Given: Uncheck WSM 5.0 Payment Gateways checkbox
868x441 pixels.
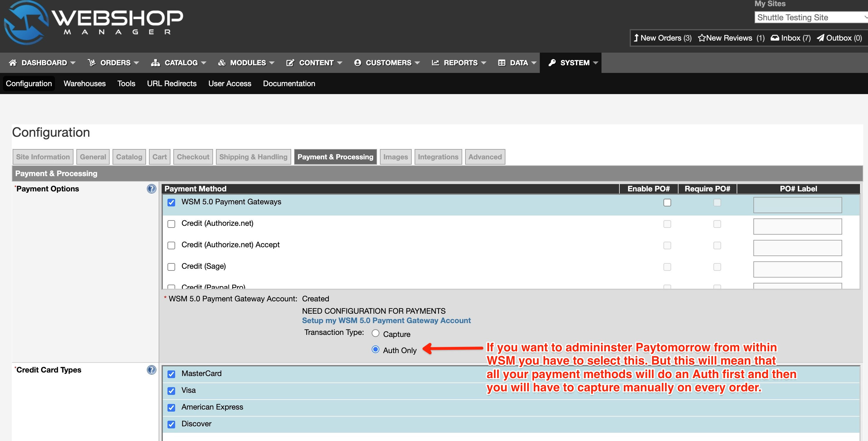Looking at the screenshot, I should [x=172, y=203].
